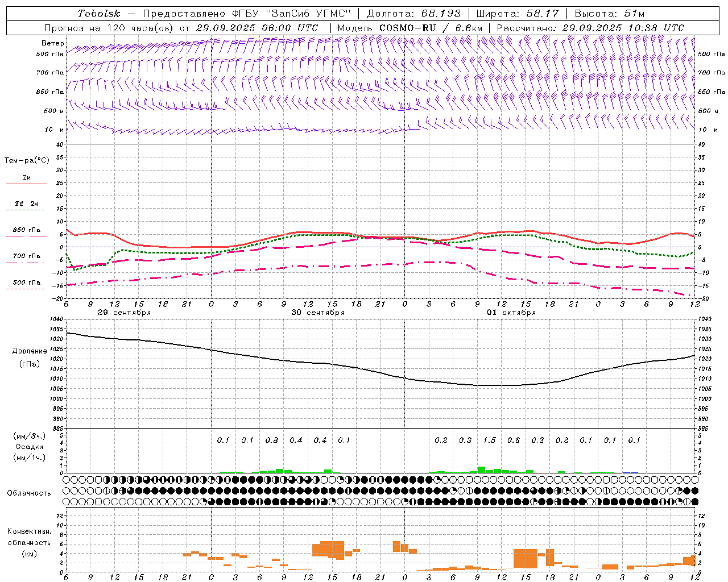The height and width of the screenshot is (582, 728).
Task: Click the 0.8 precipitation value
Action: click(x=272, y=440)
